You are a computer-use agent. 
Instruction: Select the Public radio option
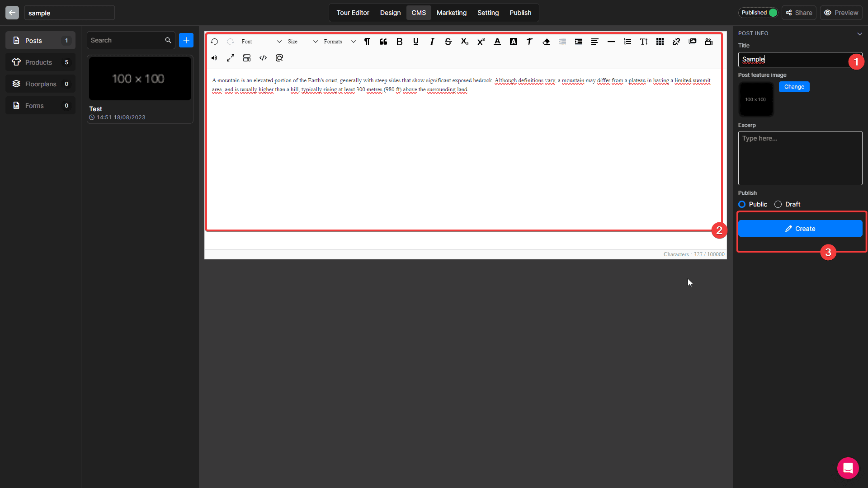[742, 204]
